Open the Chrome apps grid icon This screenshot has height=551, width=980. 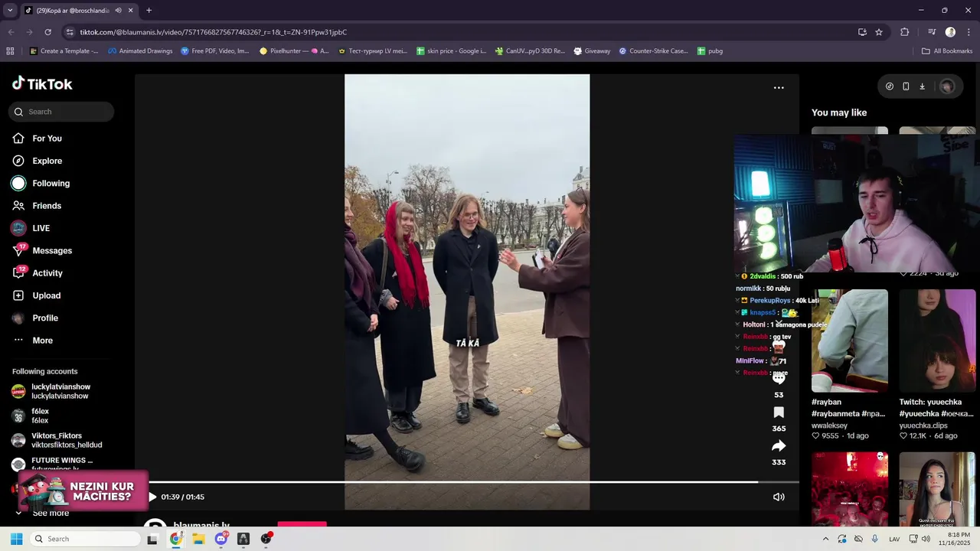tap(10, 51)
